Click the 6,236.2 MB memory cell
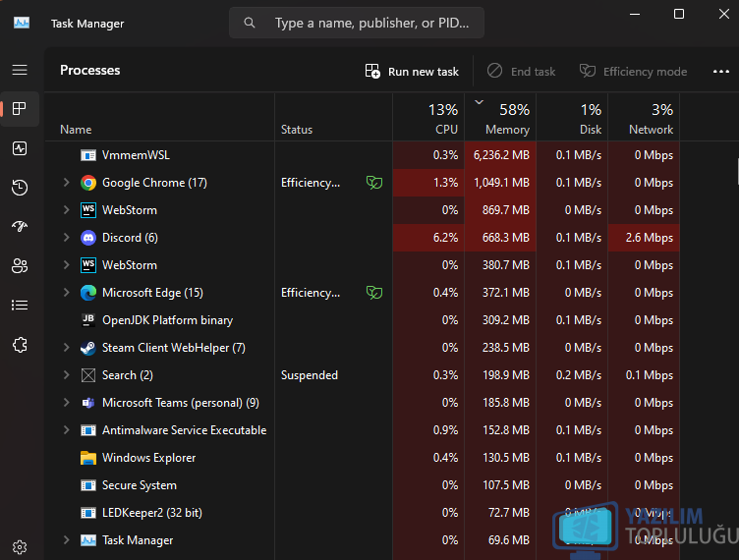739x560 pixels. [x=500, y=155]
